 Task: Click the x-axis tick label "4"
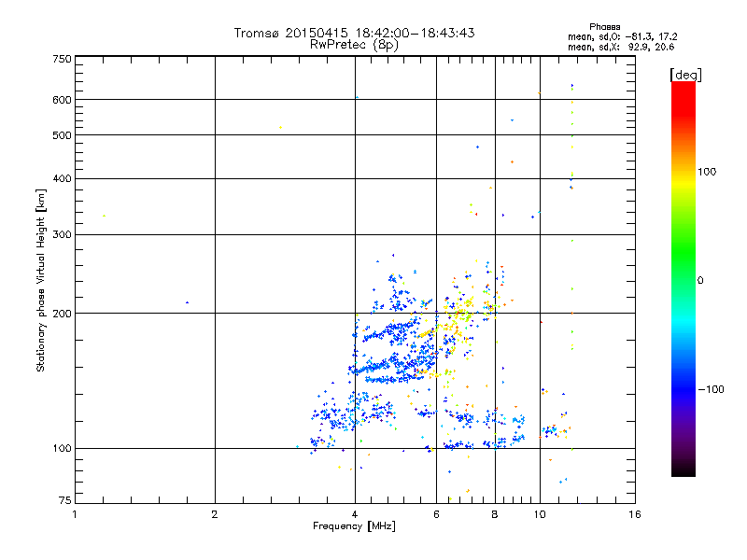pos(355,514)
